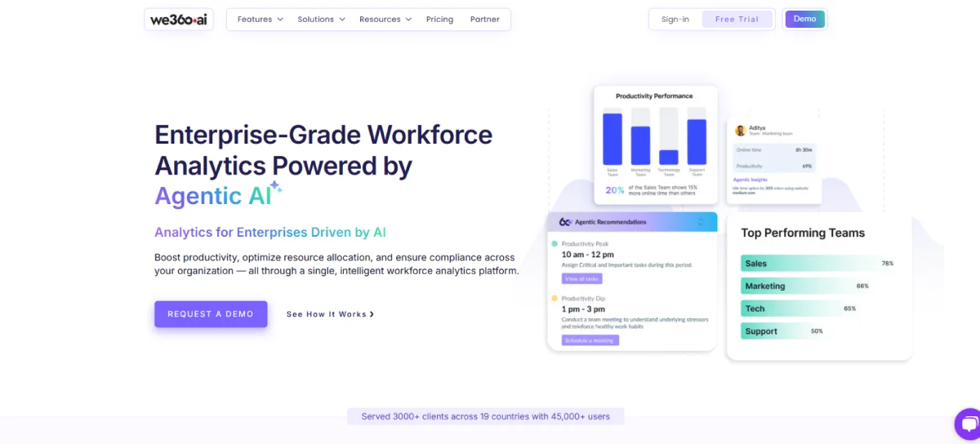Click the up-down arrows on Agentic Recommendations header
The width and height of the screenshot is (980, 444).
700,222
